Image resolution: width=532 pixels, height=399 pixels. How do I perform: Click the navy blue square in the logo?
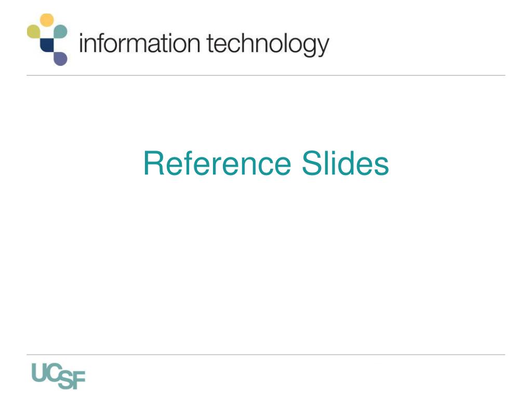click(47, 45)
